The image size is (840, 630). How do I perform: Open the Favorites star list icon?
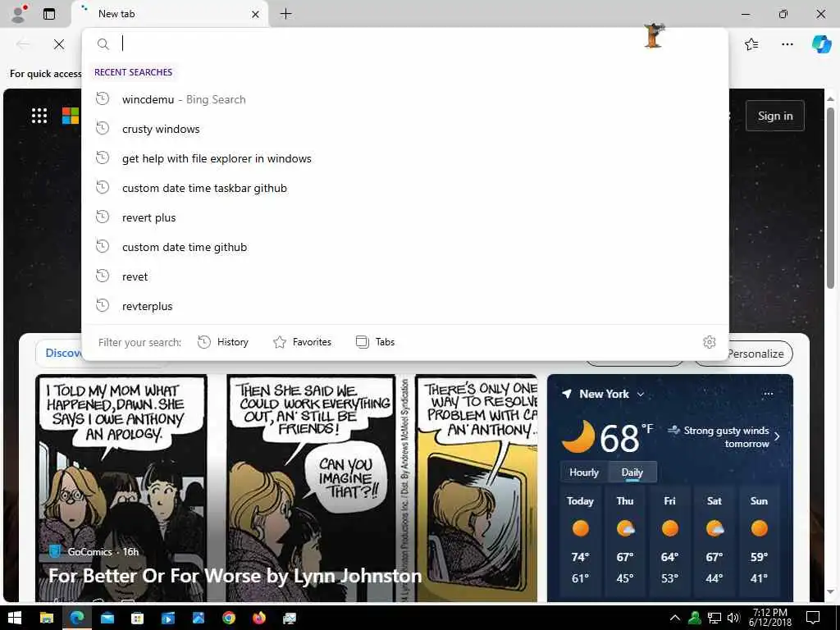point(751,44)
